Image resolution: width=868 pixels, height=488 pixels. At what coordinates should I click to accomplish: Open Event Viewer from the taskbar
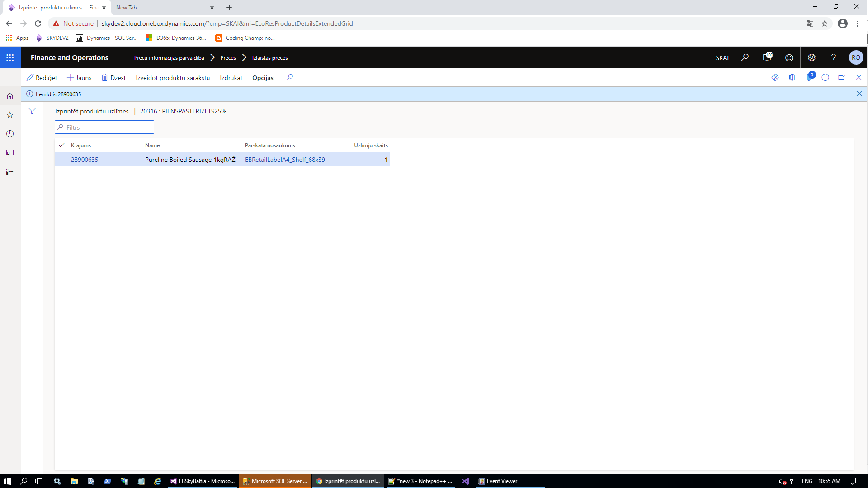[x=498, y=481]
